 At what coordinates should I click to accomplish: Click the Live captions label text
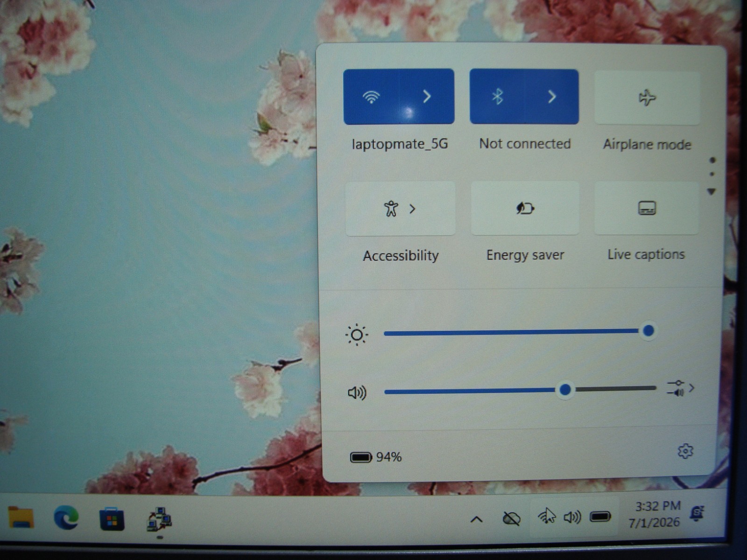646,254
